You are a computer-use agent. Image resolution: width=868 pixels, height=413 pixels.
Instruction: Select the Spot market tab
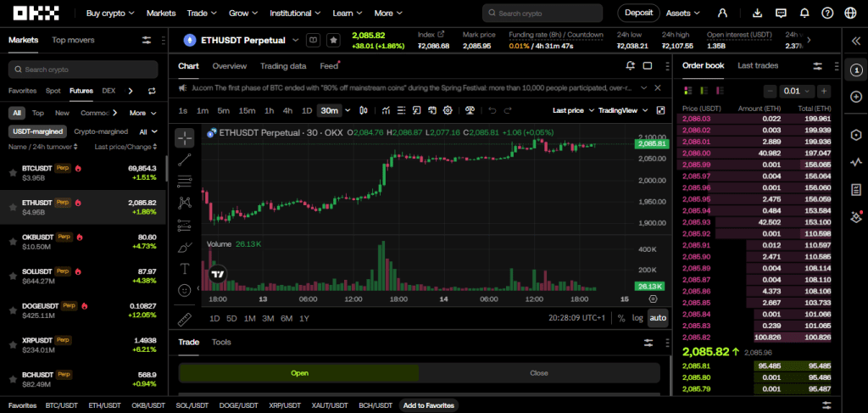pos(53,91)
